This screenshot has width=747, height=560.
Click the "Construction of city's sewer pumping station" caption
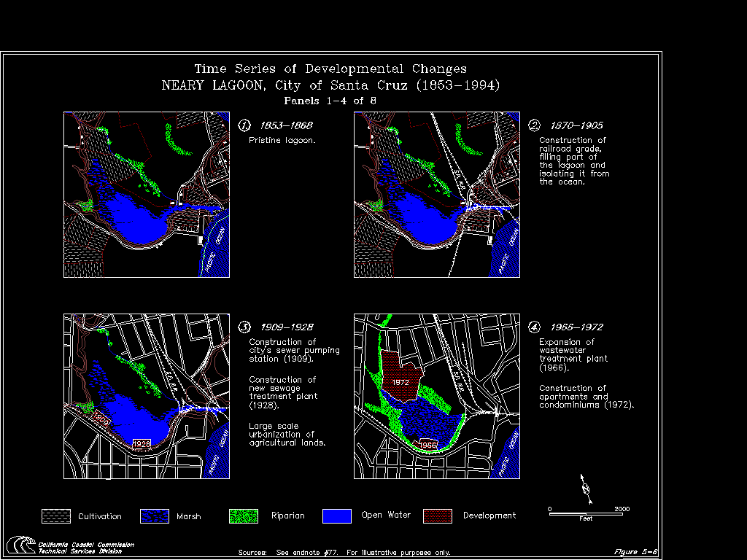(x=295, y=351)
